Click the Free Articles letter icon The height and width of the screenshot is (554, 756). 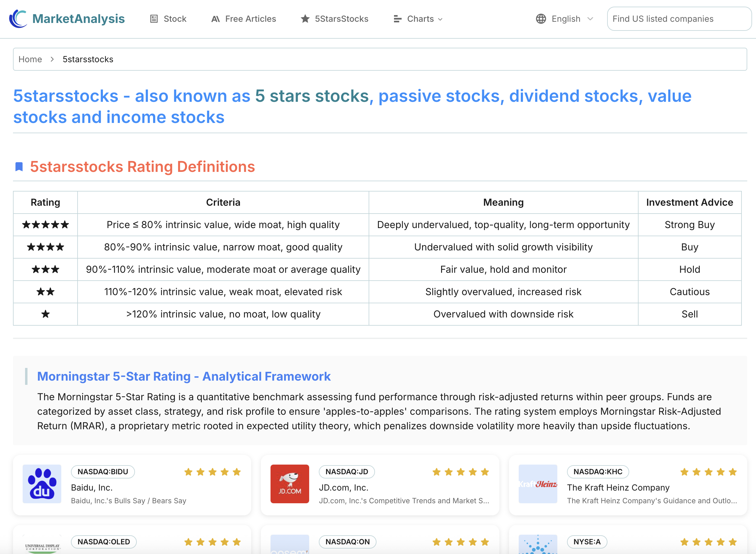(x=216, y=19)
